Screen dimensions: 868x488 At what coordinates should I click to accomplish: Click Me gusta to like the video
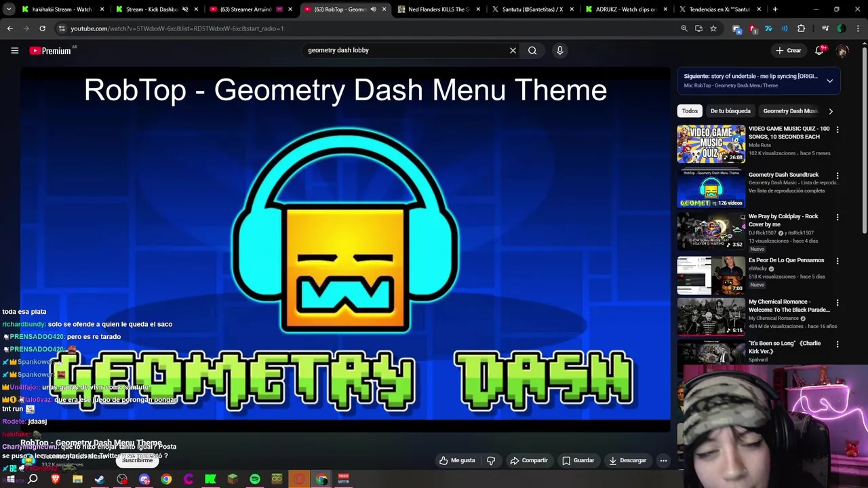tap(456, 460)
